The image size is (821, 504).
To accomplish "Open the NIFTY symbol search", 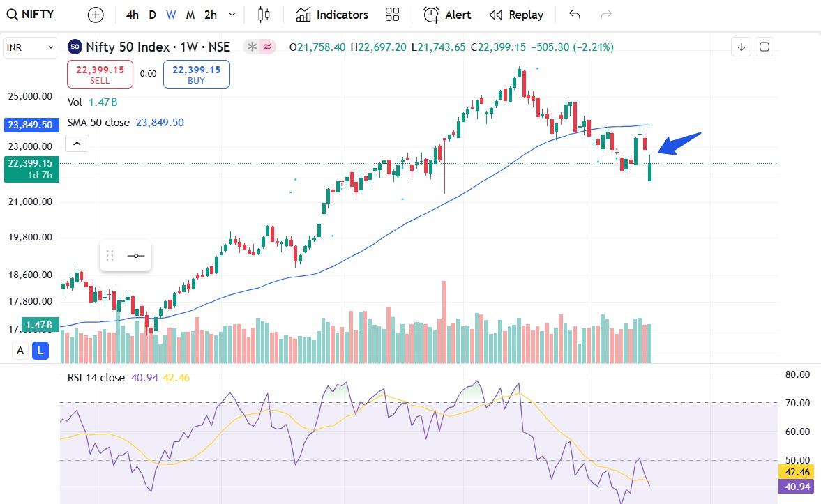I will click(31, 15).
